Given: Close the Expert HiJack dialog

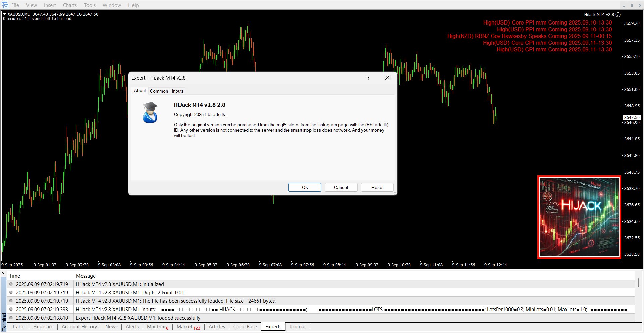Looking at the screenshot, I should pyautogui.click(x=387, y=78).
